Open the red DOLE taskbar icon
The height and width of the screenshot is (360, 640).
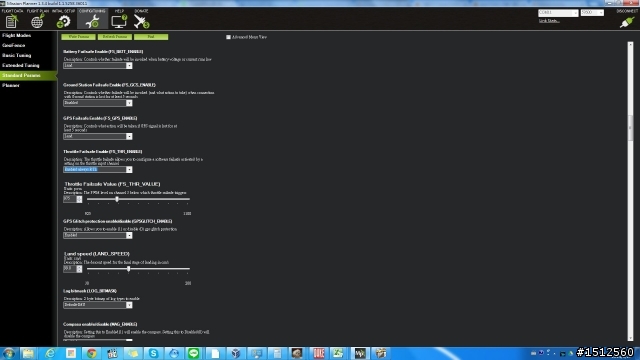(319, 353)
